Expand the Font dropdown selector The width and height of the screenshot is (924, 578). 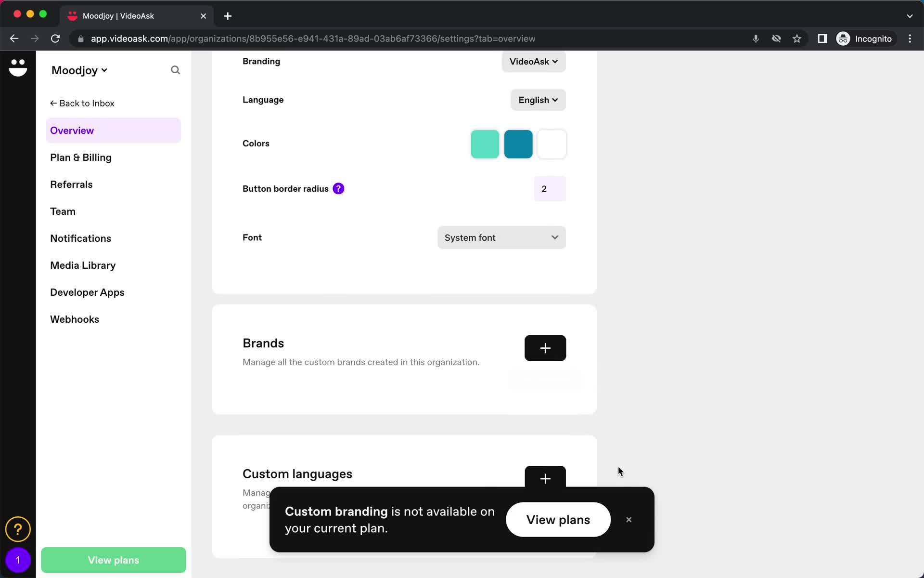point(500,237)
